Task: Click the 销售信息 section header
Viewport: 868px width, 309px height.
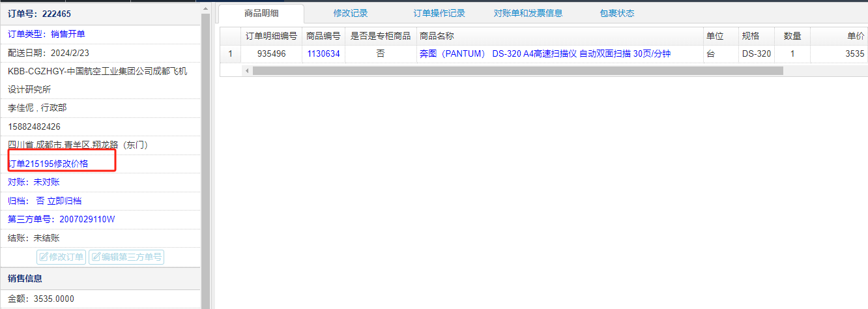Action: [100, 278]
